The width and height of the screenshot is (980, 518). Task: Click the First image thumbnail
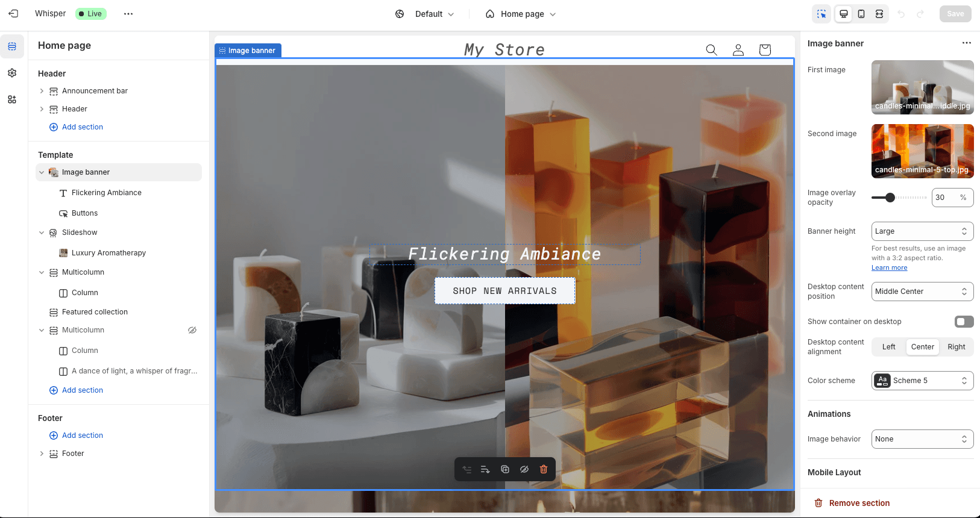[x=922, y=87]
